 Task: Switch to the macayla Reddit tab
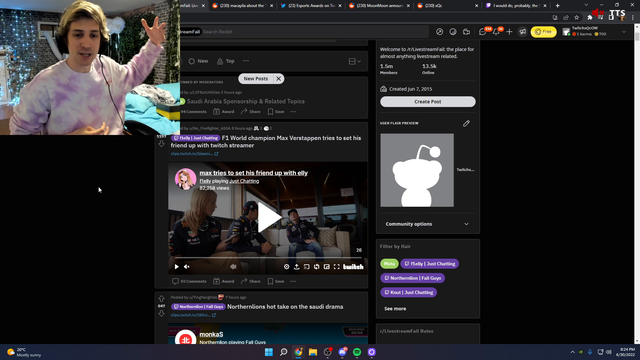pyautogui.click(x=242, y=6)
